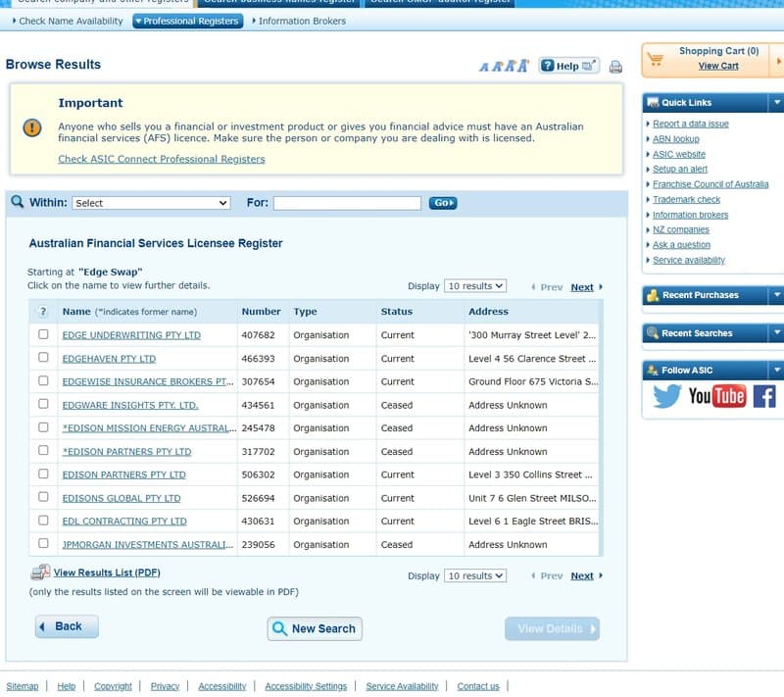Open View Results List (PDF) link
The width and height of the screenshot is (784, 697).
tap(107, 573)
